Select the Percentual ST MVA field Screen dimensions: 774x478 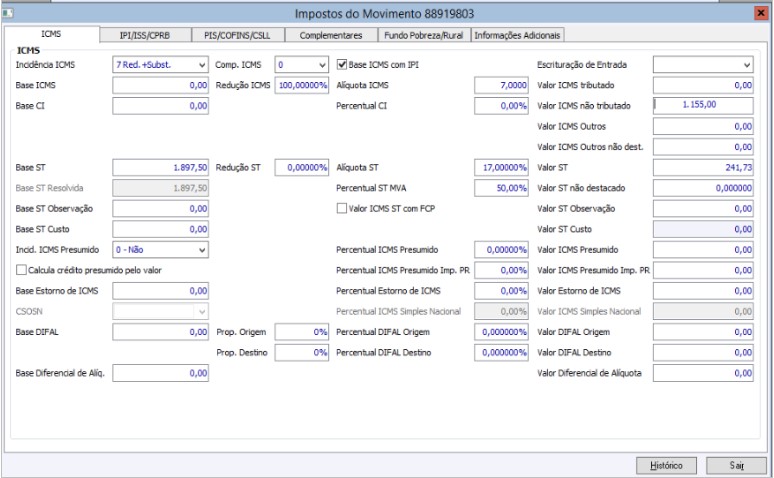pyautogui.click(x=501, y=188)
